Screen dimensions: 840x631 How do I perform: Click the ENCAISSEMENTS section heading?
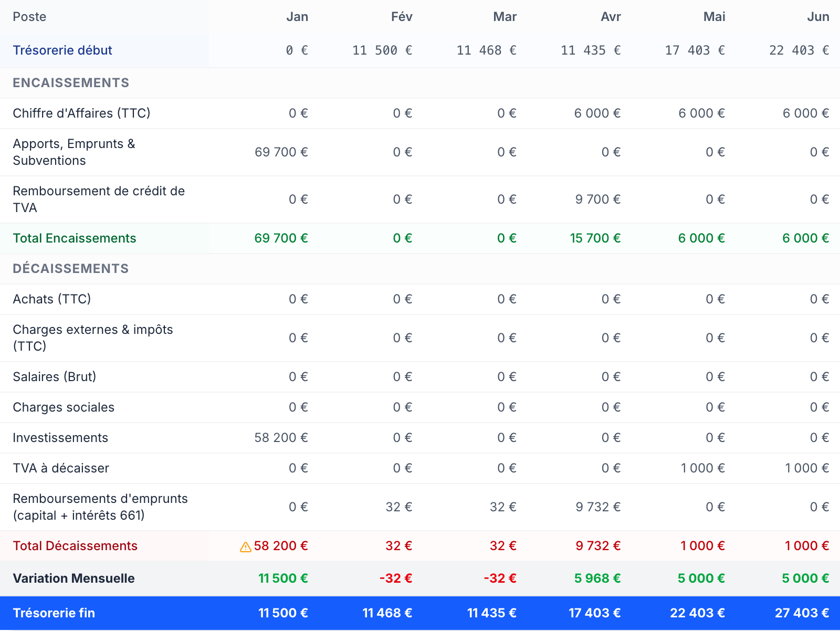pyautogui.click(x=71, y=83)
